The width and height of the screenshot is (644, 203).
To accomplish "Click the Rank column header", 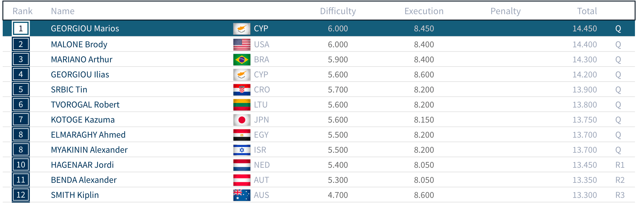I will [x=22, y=11].
